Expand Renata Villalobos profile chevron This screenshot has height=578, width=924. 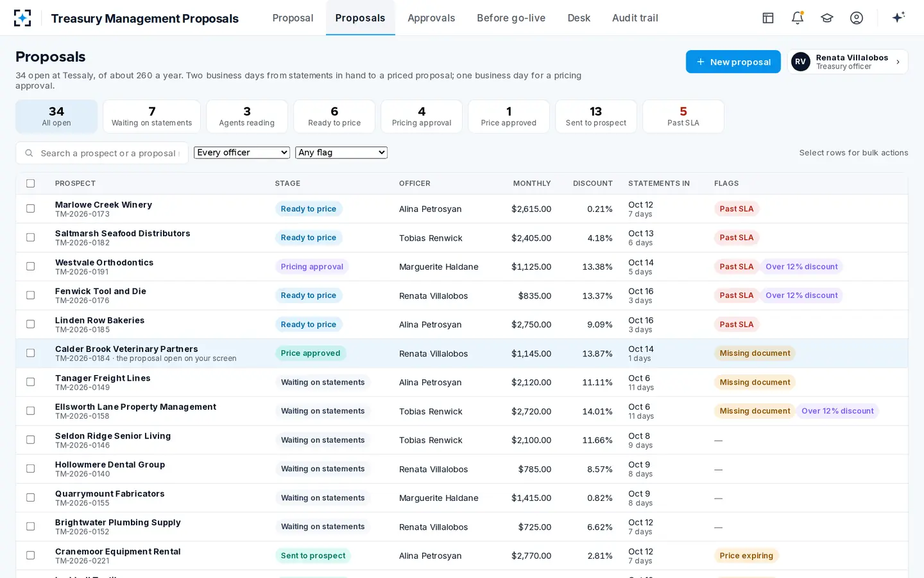(898, 62)
